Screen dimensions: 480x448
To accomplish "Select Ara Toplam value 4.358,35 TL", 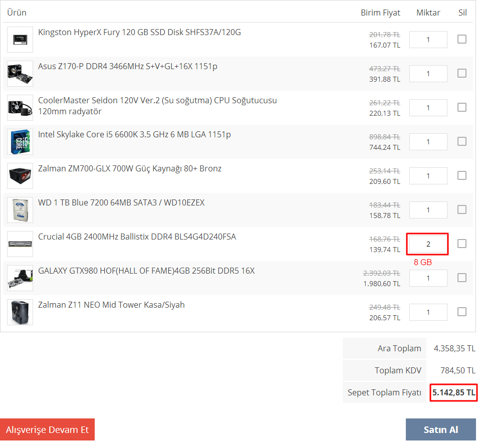I will pos(454,348).
